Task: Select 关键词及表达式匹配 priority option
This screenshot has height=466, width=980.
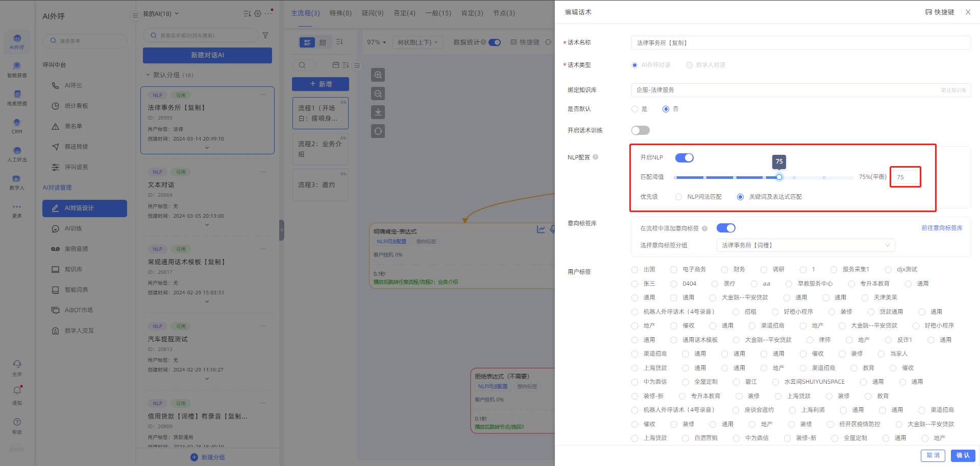Action: pyautogui.click(x=740, y=197)
